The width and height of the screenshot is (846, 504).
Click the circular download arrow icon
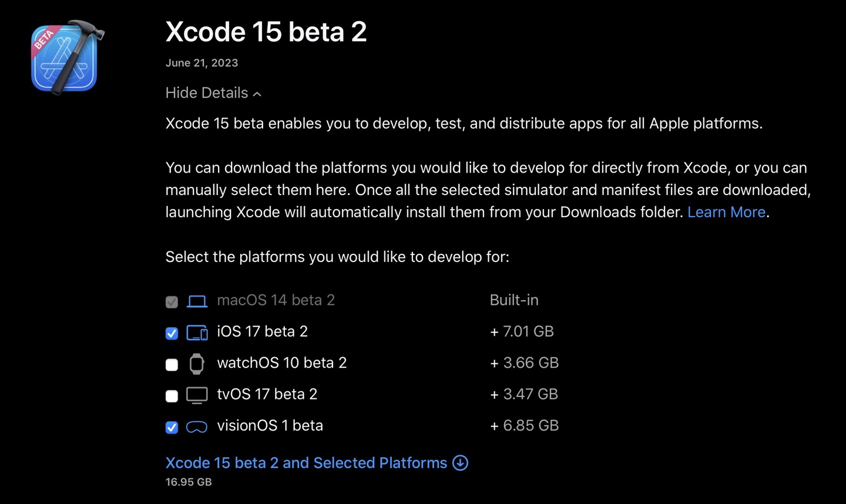tap(461, 463)
